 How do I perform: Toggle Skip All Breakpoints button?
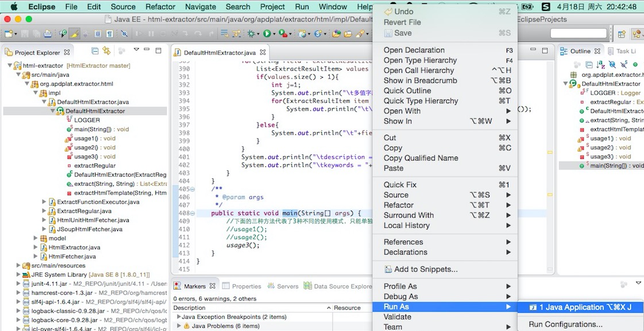(124, 34)
